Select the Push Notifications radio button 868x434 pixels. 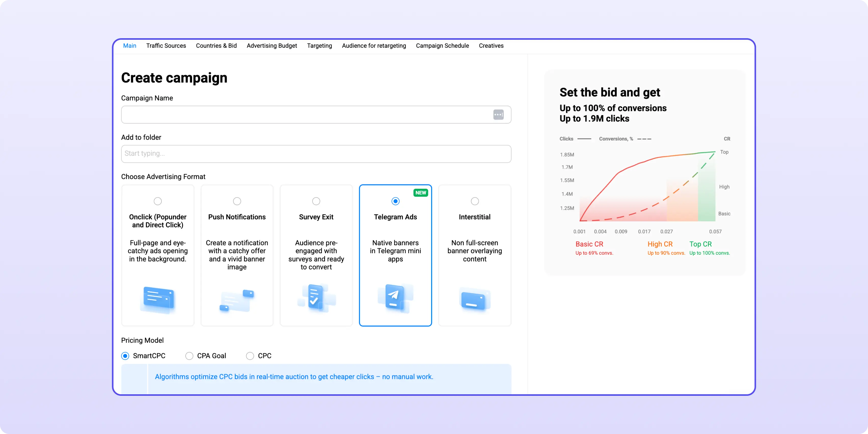(x=237, y=201)
